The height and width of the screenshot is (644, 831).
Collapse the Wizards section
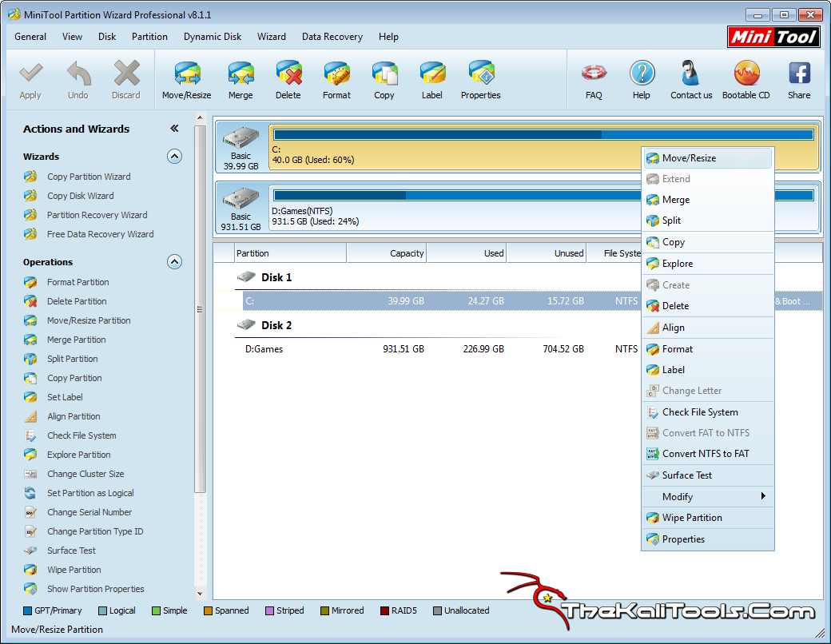tap(174, 156)
